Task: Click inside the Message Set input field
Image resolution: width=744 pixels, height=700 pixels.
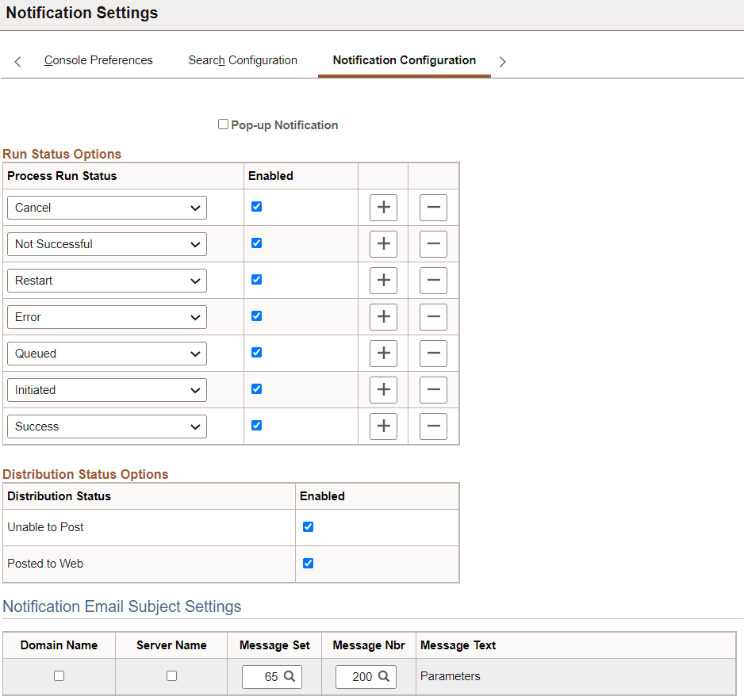Action: coord(267,676)
